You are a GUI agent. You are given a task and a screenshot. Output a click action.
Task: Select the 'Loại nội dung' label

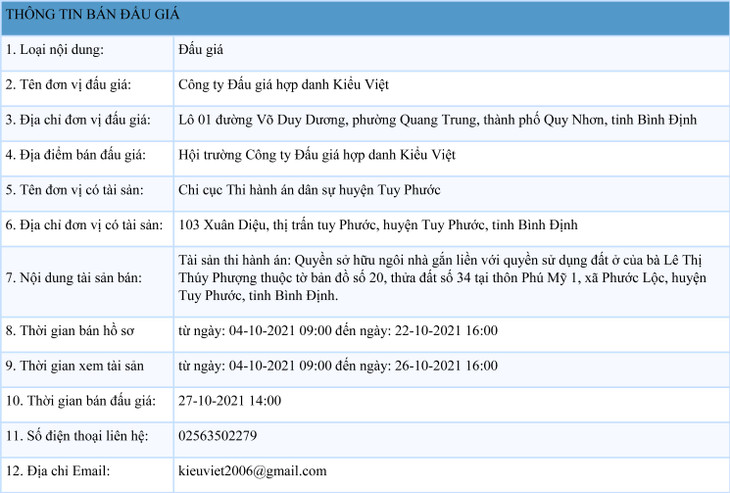[x=56, y=50]
